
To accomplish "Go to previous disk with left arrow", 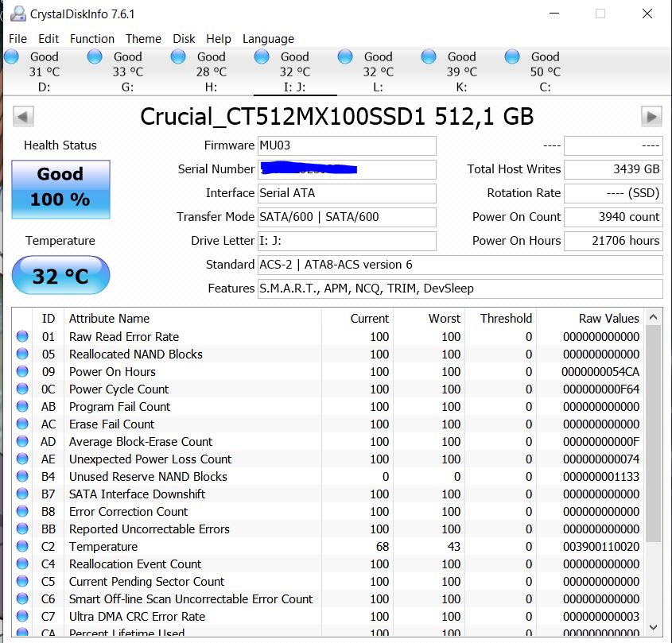I will [x=23, y=116].
